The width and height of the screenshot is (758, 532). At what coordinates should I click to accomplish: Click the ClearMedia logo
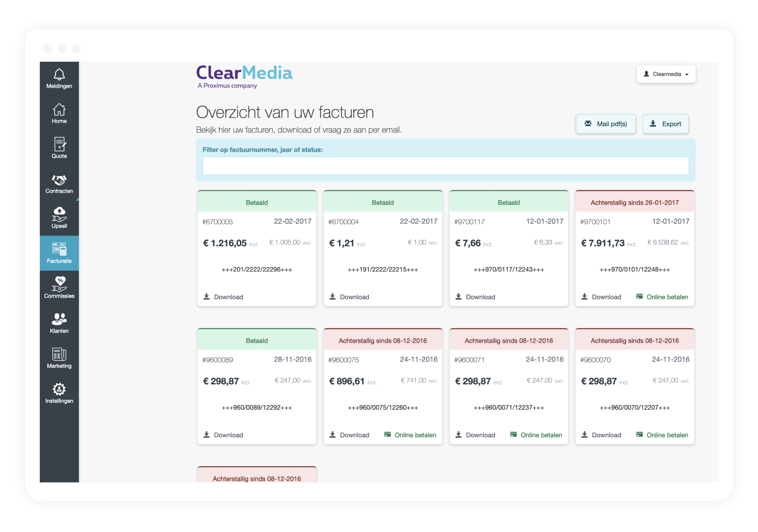click(x=244, y=77)
